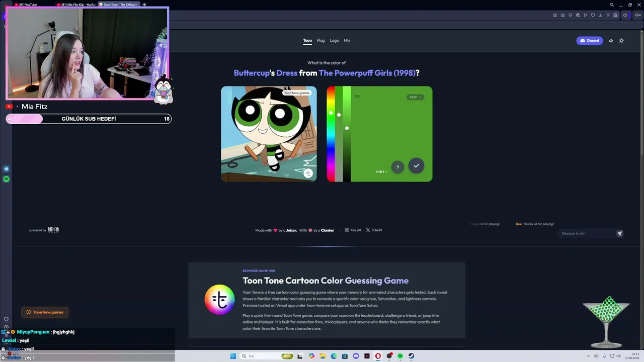Expand the hidden system tray icons

coord(587,356)
